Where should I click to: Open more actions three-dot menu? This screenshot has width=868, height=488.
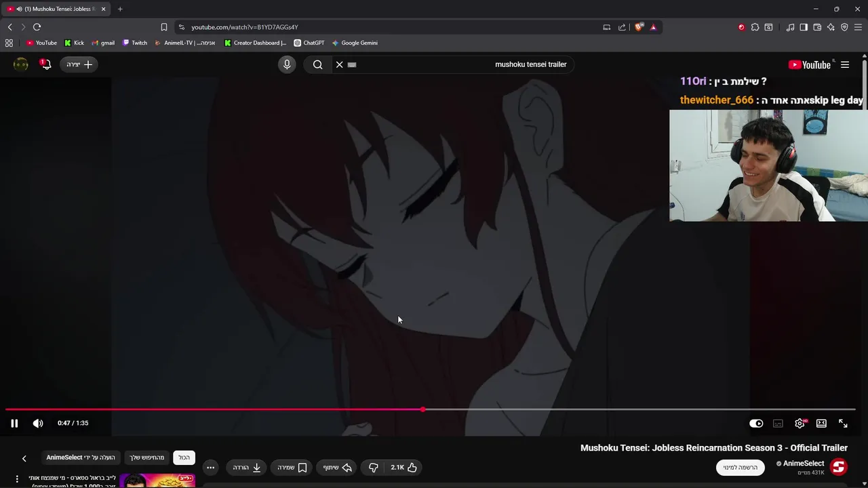210,467
